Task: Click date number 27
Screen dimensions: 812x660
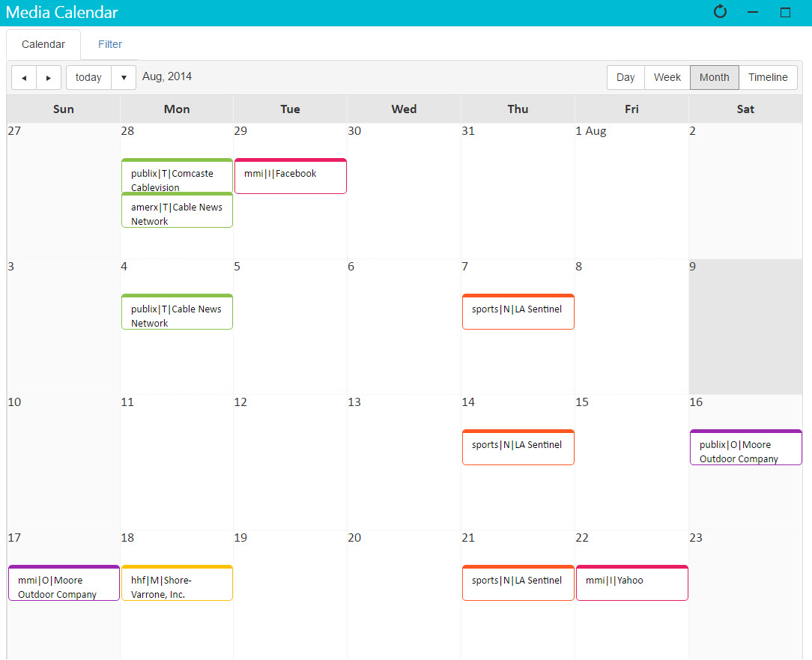Action: 14,131
